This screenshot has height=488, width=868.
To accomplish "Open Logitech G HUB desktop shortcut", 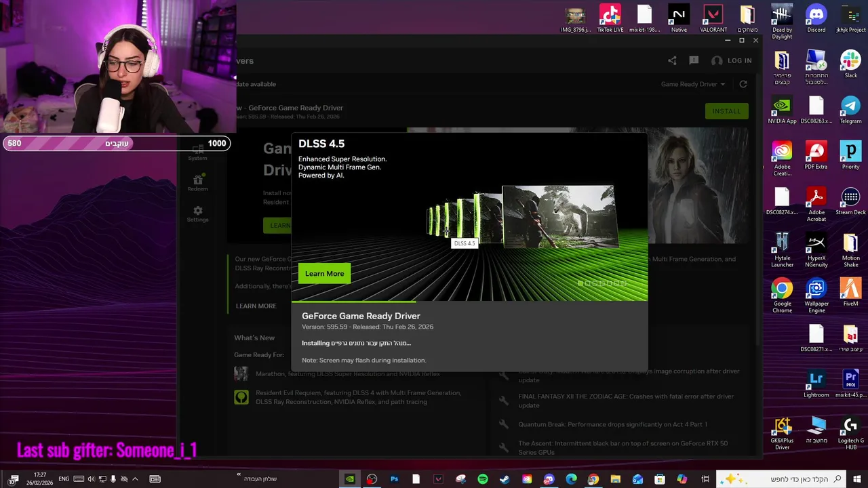I will (x=850, y=433).
